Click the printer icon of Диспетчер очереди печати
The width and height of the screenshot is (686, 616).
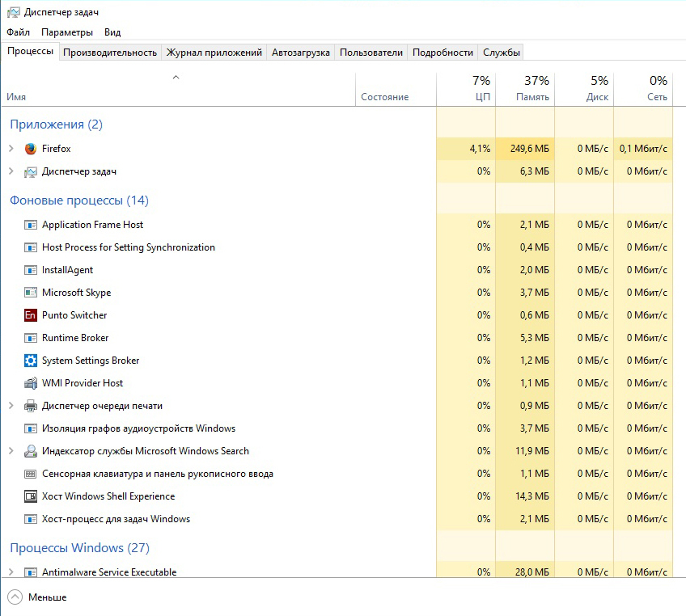coord(31,406)
